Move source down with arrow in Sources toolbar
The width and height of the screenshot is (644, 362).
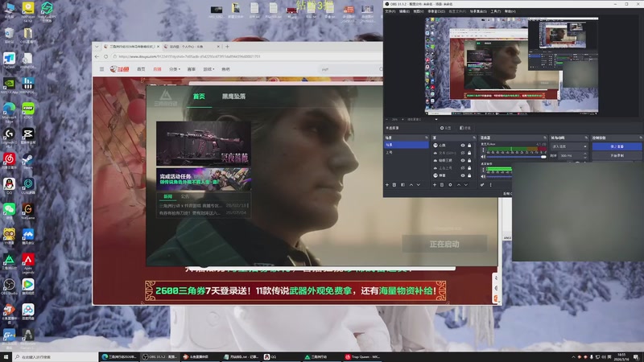point(466,185)
